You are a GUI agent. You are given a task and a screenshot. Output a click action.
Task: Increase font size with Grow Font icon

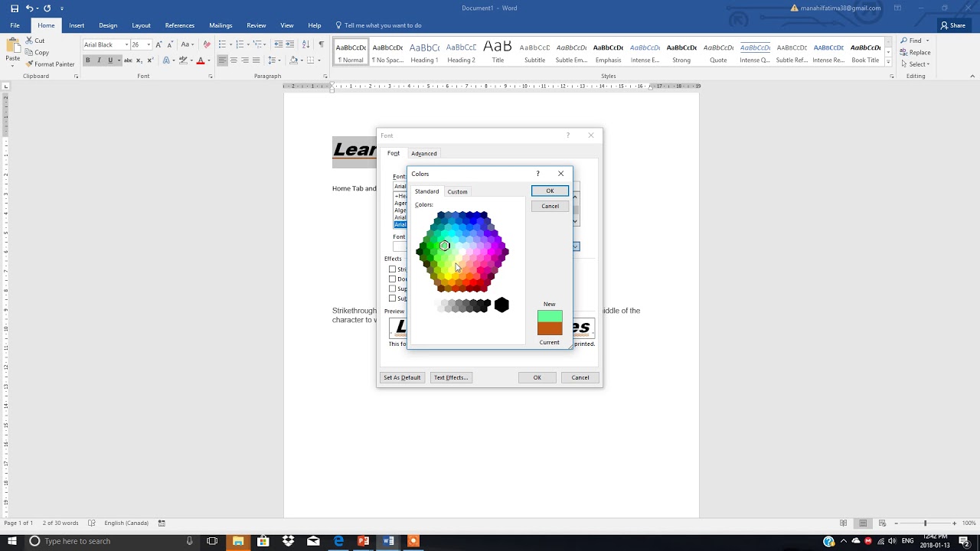[159, 44]
